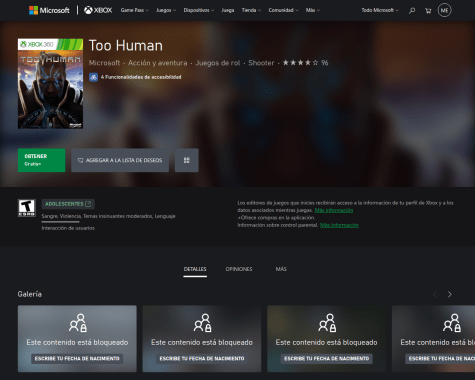
Task: Expand the Dispositivos menu
Action: pyautogui.click(x=199, y=10)
